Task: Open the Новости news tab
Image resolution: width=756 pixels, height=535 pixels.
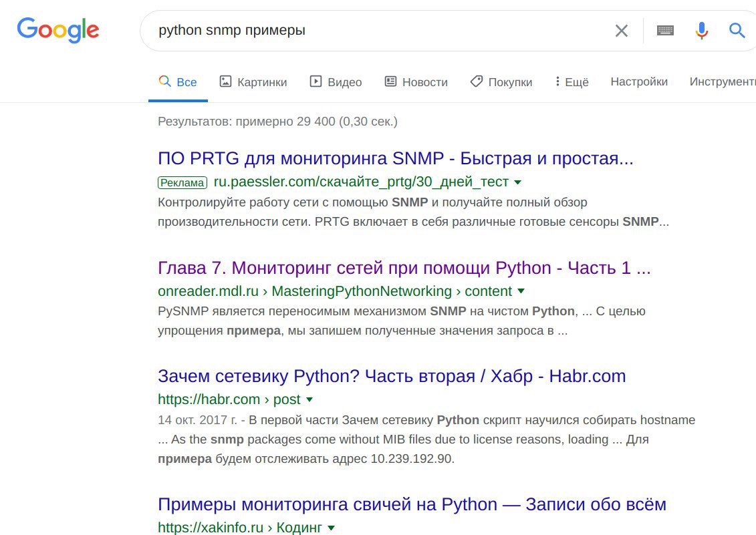Action: pyautogui.click(x=416, y=82)
